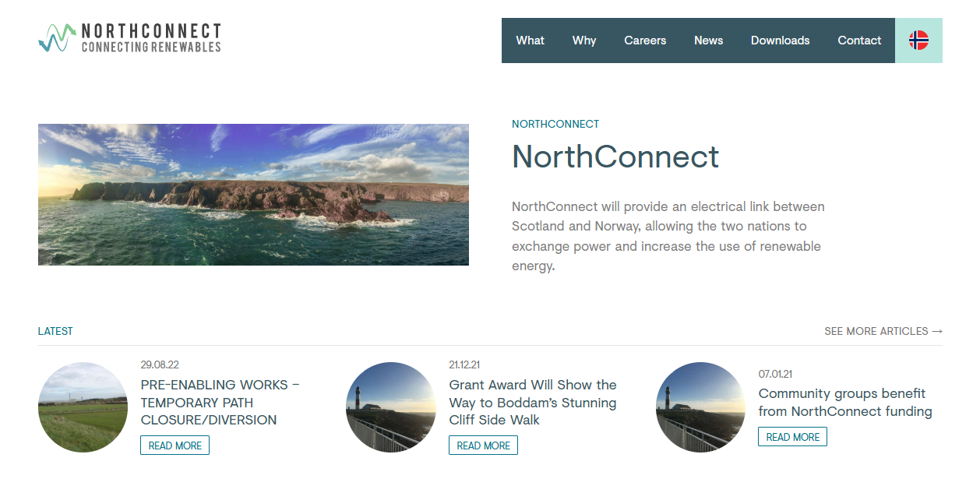This screenshot has height=493, width=980.
Task: Open the PRE-ENABLING WORKS article headline
Action: click(220, 403)
